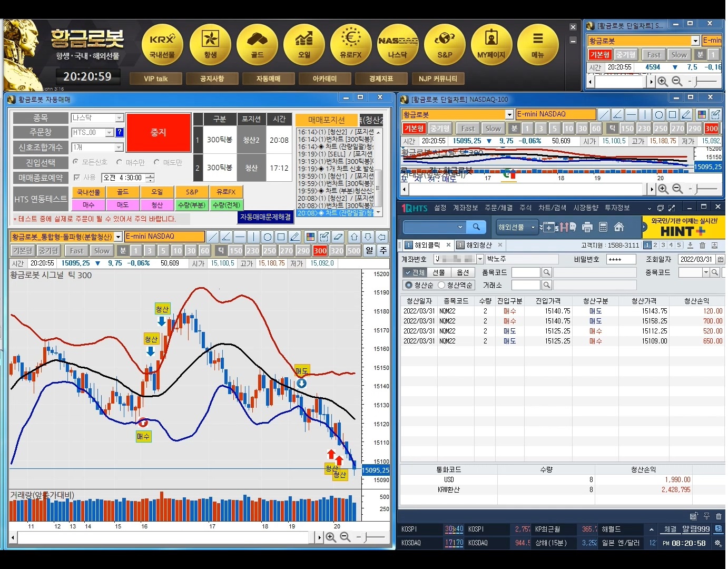Select the 청산순 radio button
This screenshot has width=728, height=569.
click(408, 285)
